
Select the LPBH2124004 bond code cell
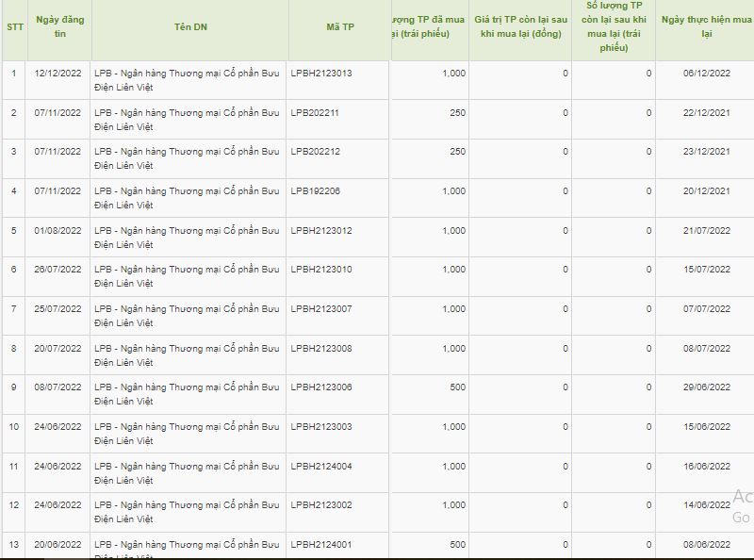pyautogui.click(x=321, y=467)
